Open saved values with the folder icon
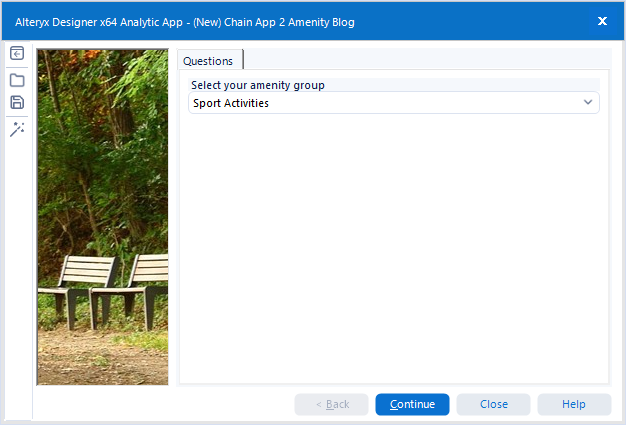Viewport: 626px width, 425px height. (17, 80)
